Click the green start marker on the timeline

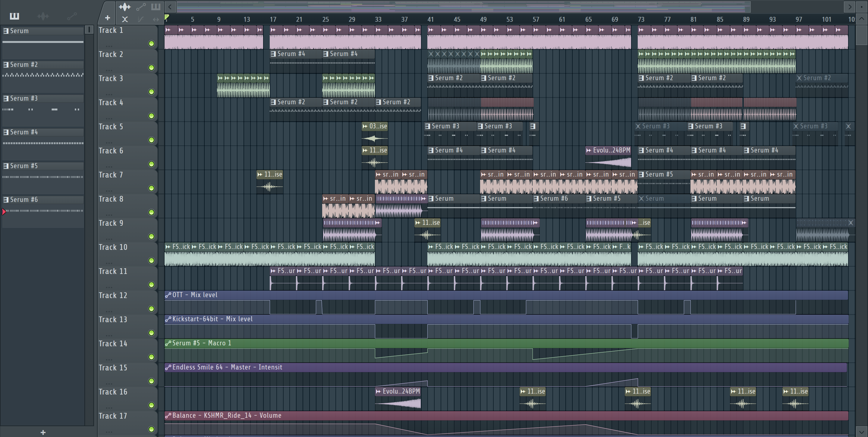166,17
